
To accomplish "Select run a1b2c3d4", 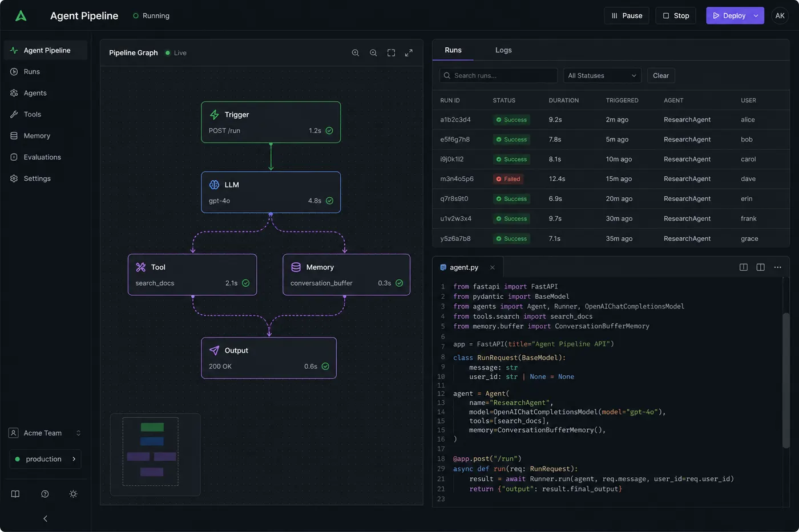I will tap(611, 120).
